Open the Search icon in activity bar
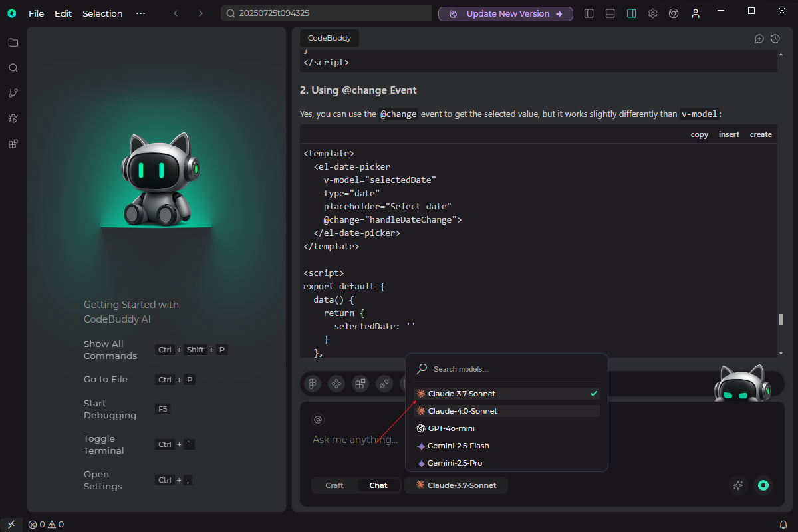 [x=13, y=68]
